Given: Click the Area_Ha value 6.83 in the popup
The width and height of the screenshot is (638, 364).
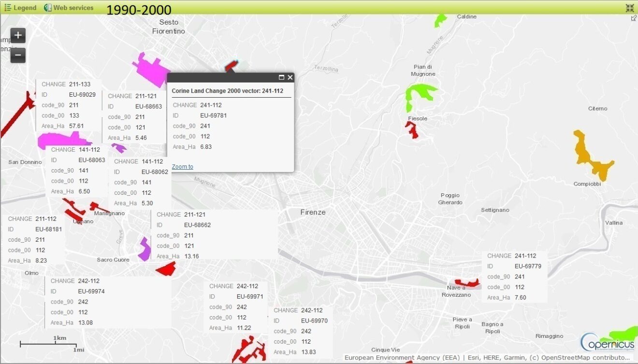Looking at the screenshot, I should [x=206, y=147].
